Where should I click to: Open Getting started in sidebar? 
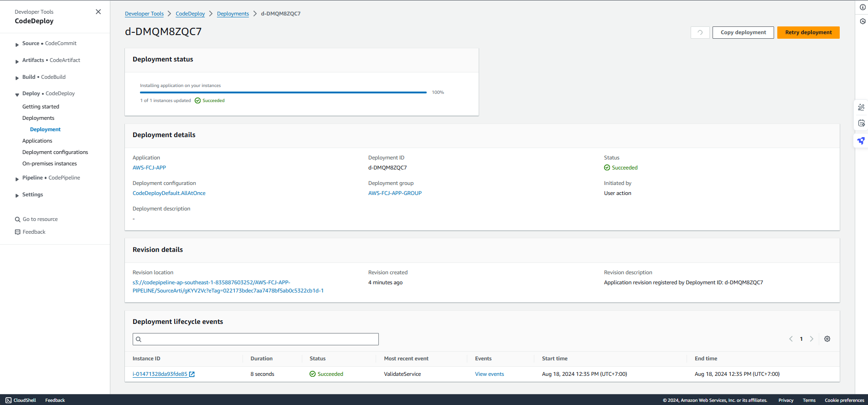(x=41, y=107)
